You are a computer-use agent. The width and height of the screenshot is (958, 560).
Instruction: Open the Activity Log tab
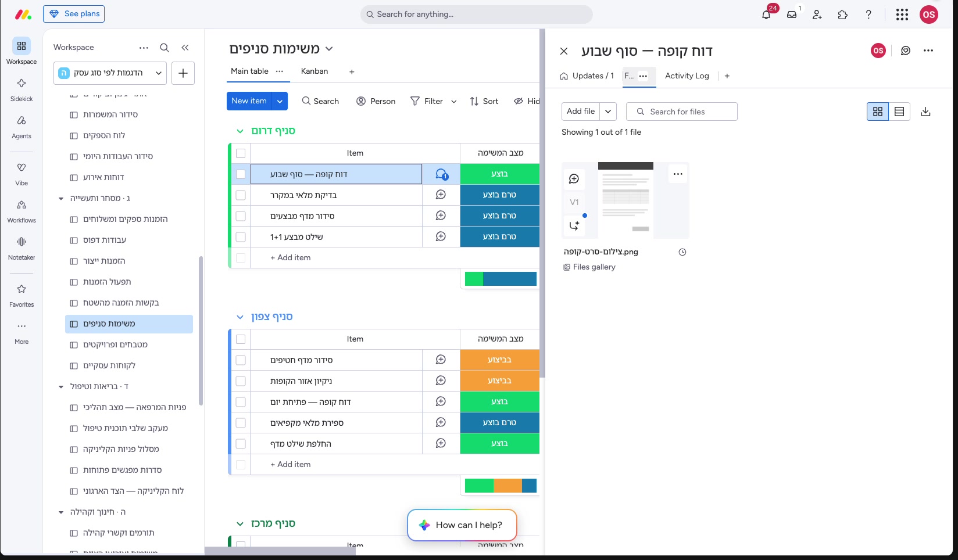(687, 76)
